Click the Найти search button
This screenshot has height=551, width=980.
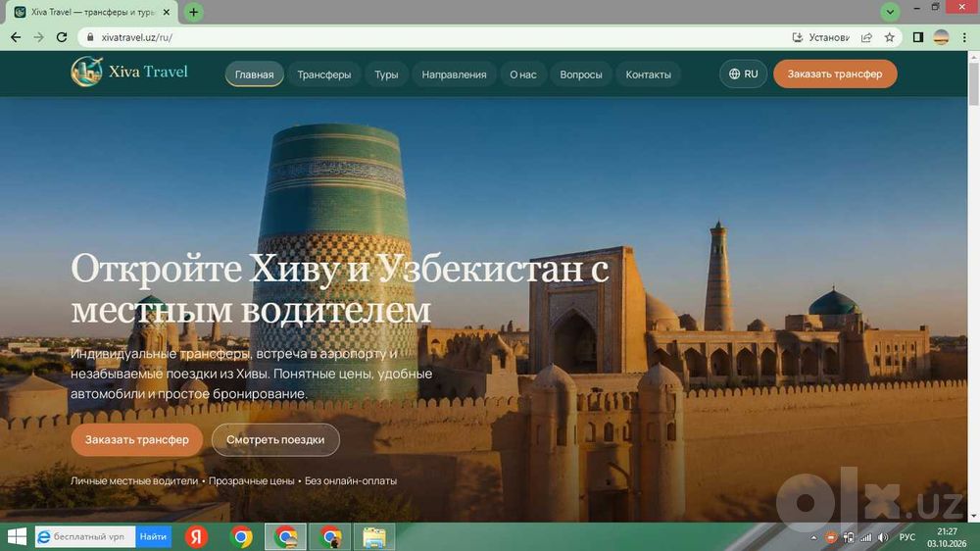153,536
